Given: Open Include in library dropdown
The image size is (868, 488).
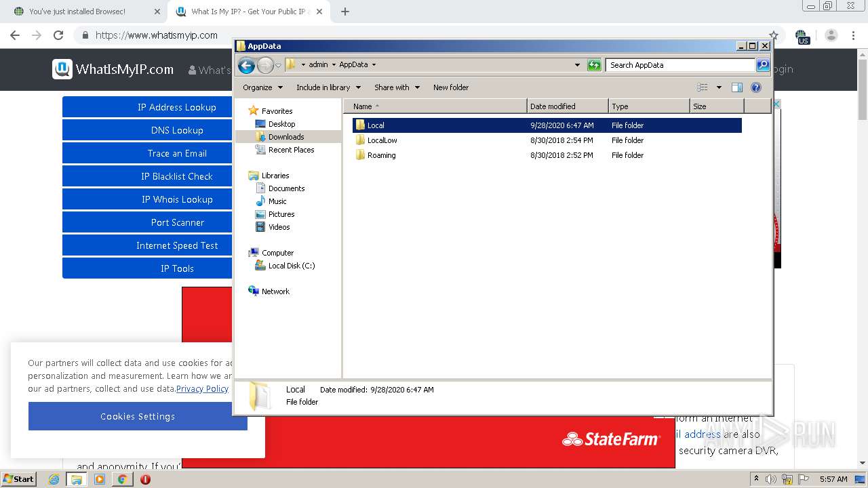Looking at the screenshot, I should tap(328, 87).
